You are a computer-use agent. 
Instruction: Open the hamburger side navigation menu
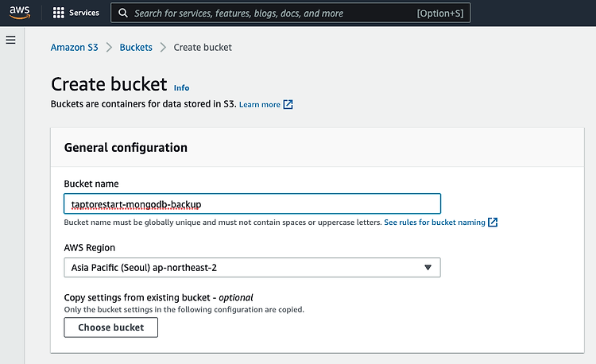tap(10, 40)
